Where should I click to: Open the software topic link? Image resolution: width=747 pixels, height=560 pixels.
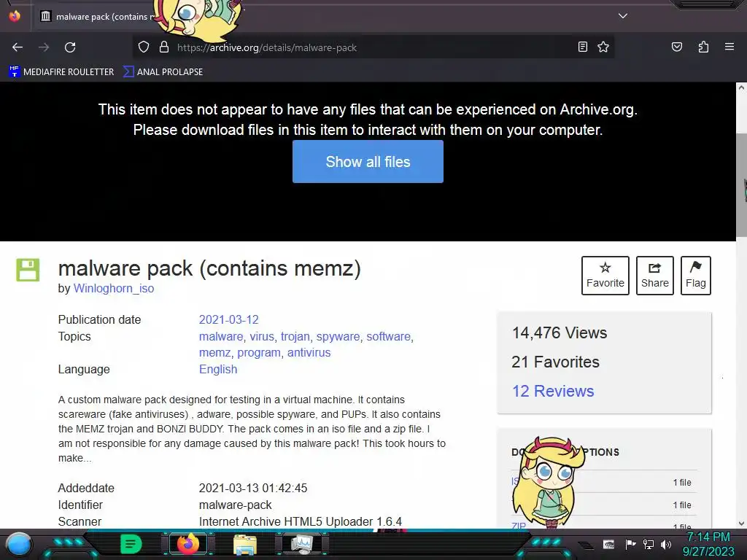click(x=388, y=336)
